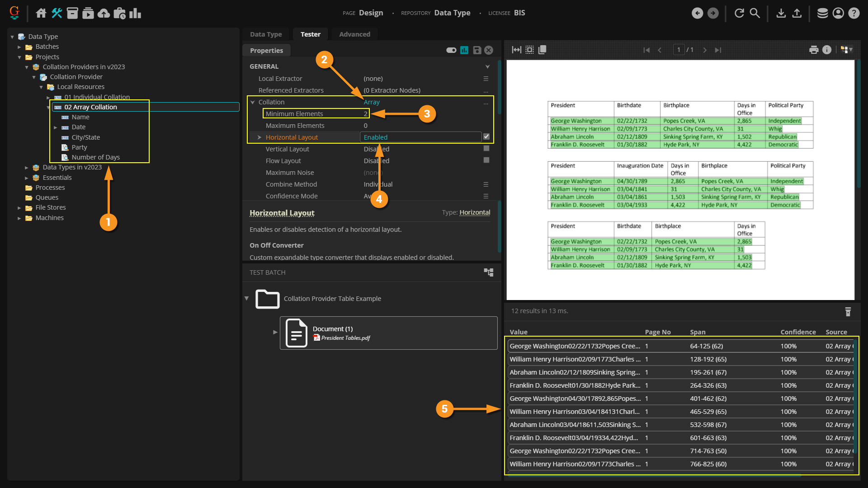Open the help question mark icon
The width and height of the screenshot is (868, 488).
(854, 13)
